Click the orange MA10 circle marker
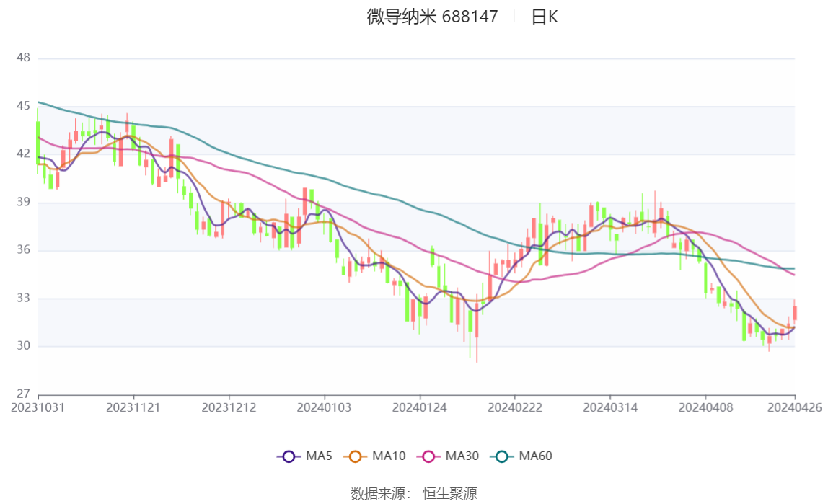Image resolution: width=828 pixels, height=504 pixels. pos(356,456)
